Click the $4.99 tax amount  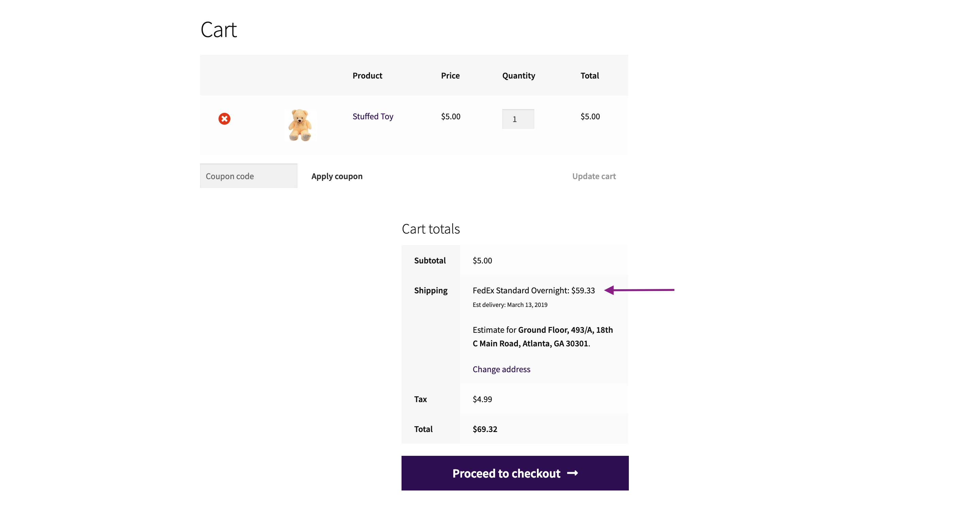[482, 399]
